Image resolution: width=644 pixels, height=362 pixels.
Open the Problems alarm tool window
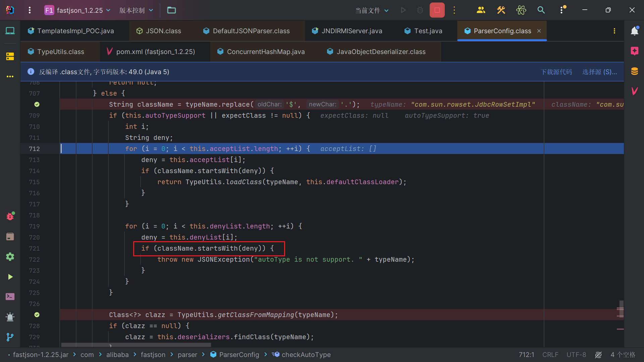tap(10, 317)
